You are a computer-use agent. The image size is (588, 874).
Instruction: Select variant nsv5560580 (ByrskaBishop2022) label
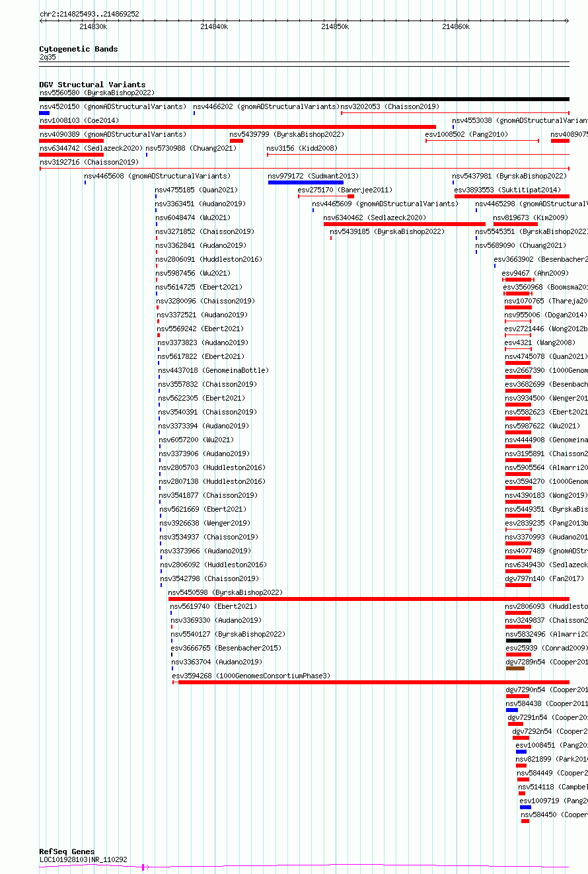(96, 93)
